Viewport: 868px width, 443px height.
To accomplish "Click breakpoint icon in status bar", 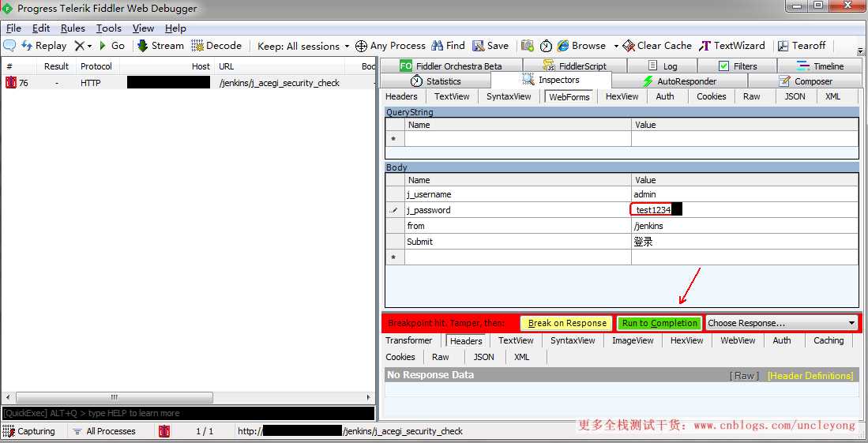I will coord(164,431).
